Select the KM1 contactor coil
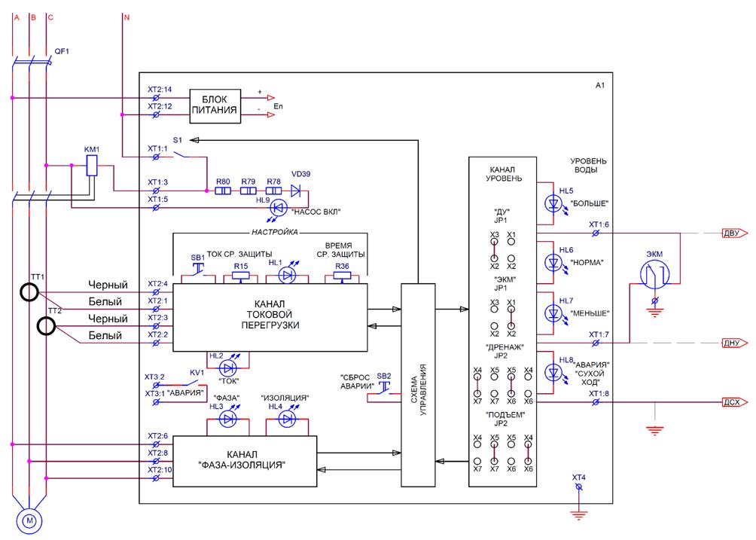 click(x=93, y=166)
